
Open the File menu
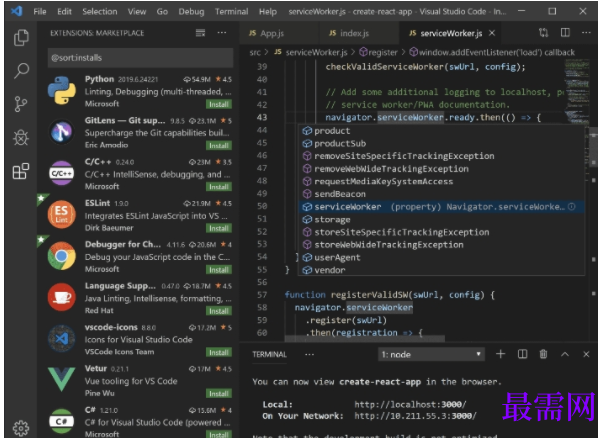tap(40, 12)
